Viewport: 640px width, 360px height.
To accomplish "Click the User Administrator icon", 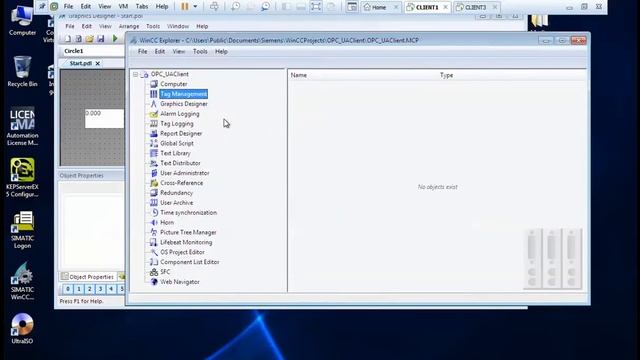I will (154, 173).
